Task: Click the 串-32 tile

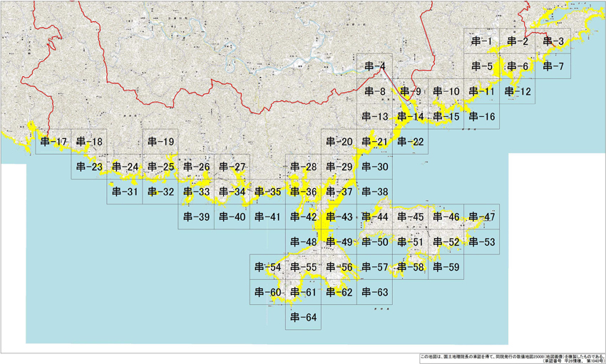Action: [x=160, y=192]
